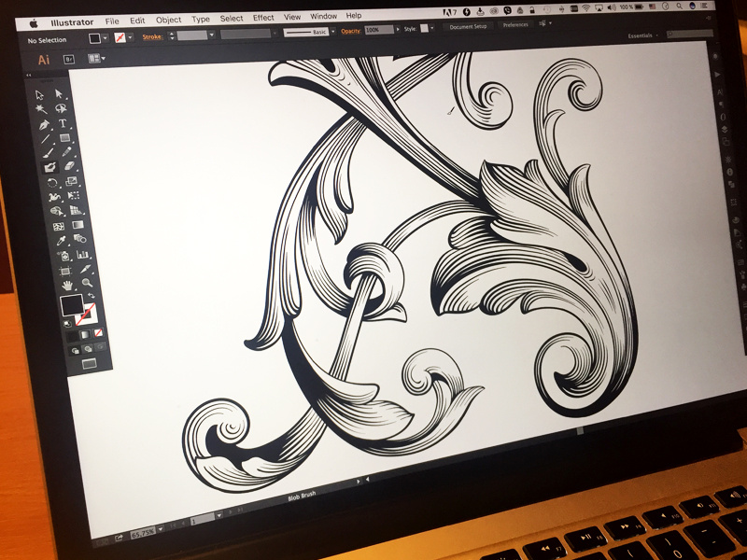The image size is (747, 560).
Task: Open the Basic brush definition dropdown
Action: click(332, 33)
